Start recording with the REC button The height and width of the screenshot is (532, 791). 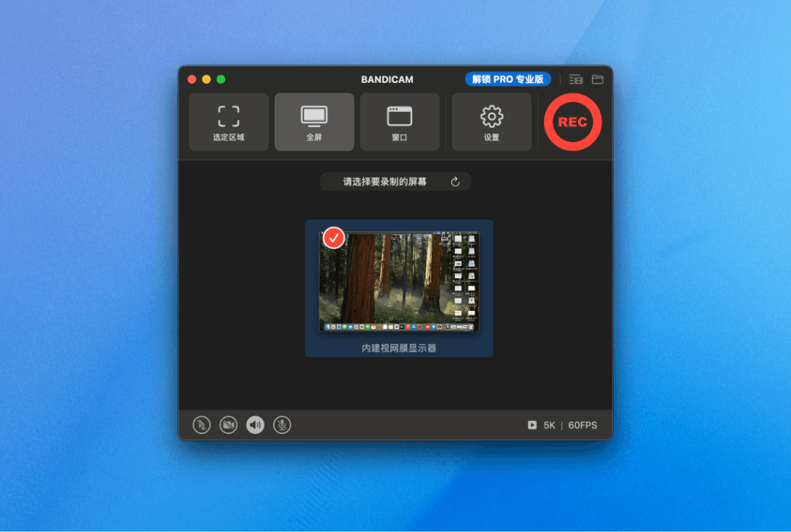[x=573, y=122]
